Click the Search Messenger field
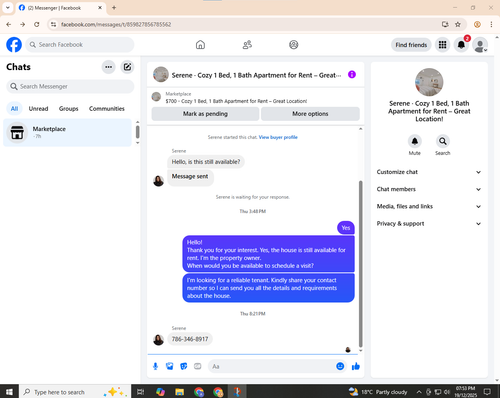Screen dimensions: 500x398 [70, 86]
